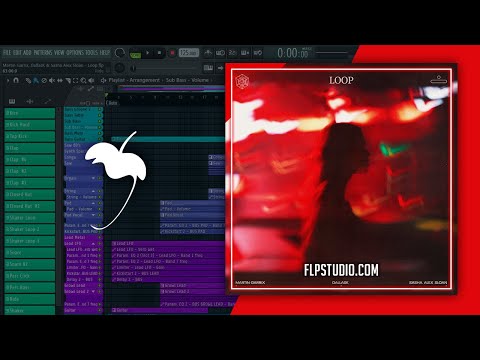Open the ADD menu
This screenshot has width=480, height=360.
(27, 53)
